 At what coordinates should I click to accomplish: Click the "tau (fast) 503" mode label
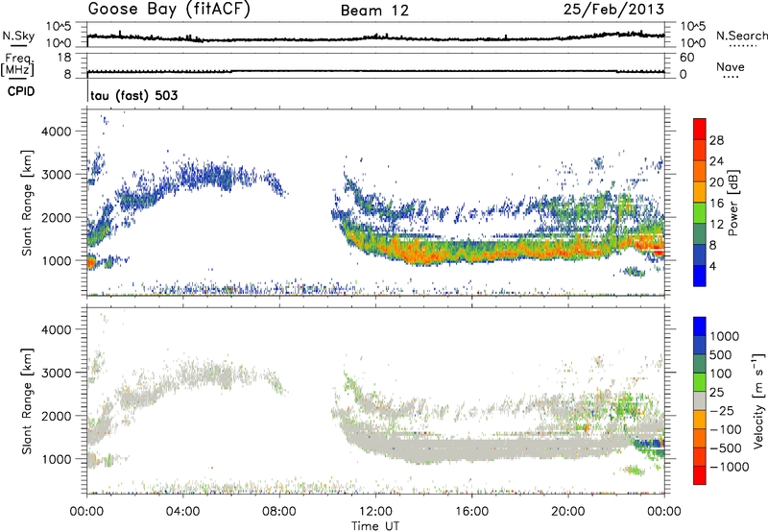click(133, 95)
